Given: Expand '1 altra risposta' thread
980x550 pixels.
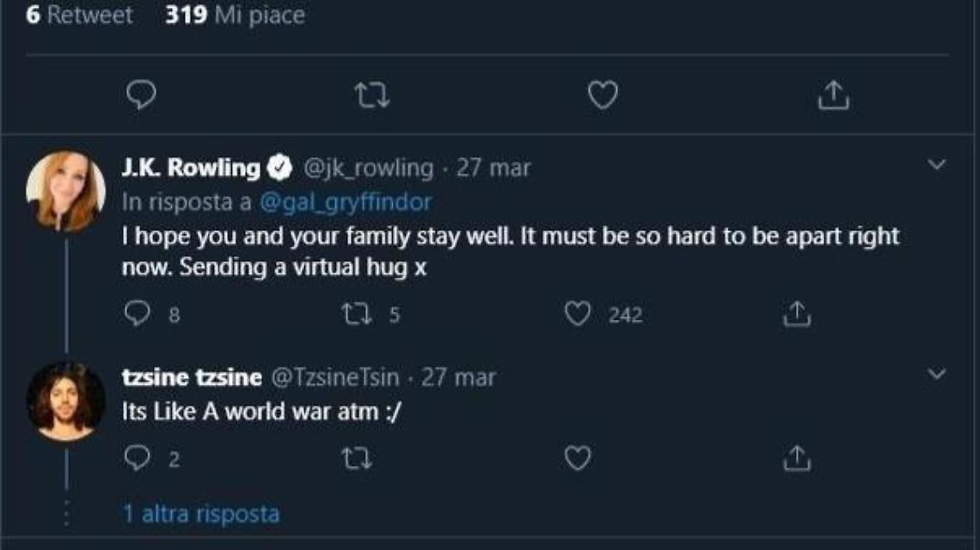Looking at the screenshot, I should coord(201,514).
